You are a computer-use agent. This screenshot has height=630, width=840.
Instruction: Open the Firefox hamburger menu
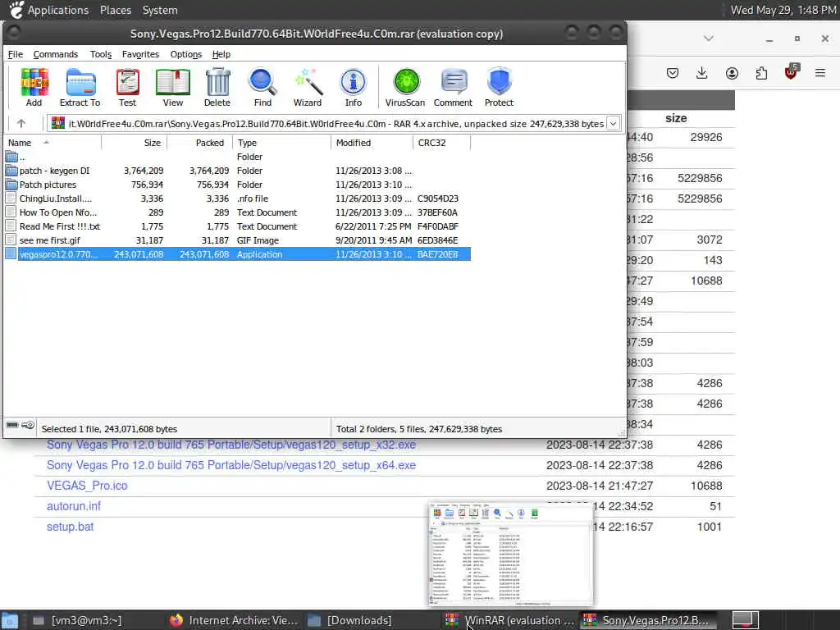point(820,73)
